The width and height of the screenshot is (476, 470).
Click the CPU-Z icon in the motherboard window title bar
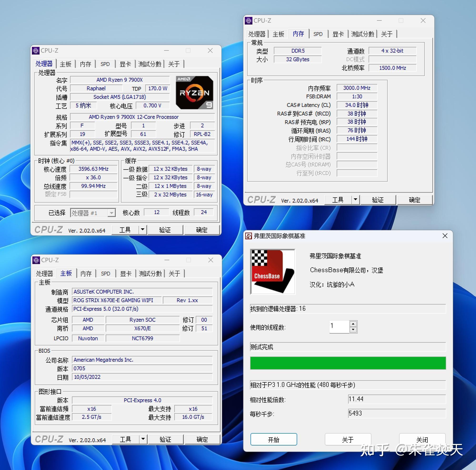[x=36, y=260]
